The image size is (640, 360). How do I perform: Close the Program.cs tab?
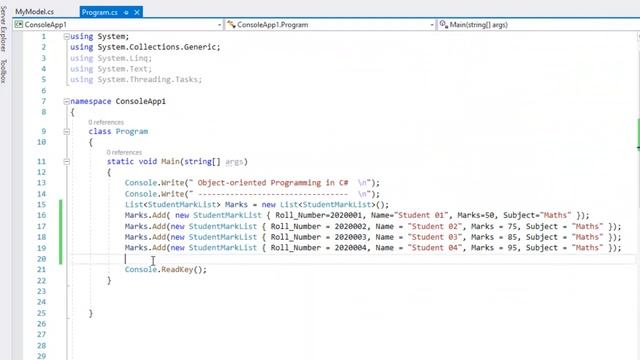137,12
